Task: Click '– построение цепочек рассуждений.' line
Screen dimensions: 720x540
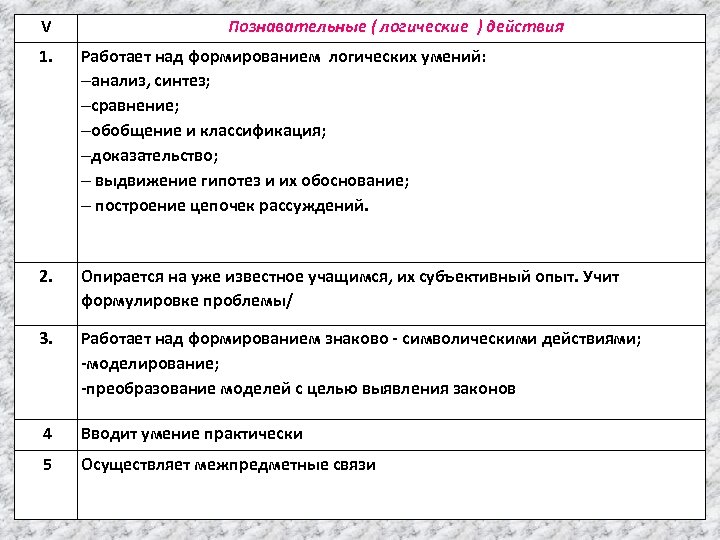Action: (225, 206)
